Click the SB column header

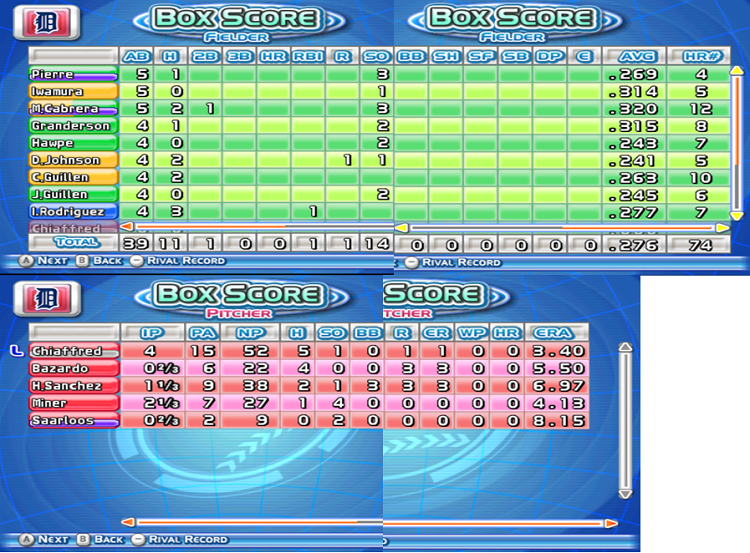click(515, 56)
